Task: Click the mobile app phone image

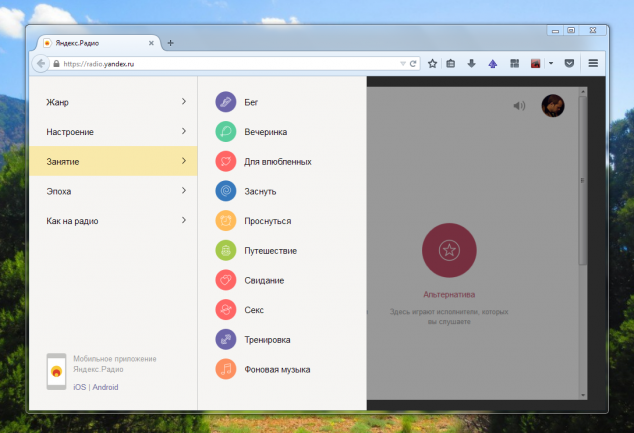Action: (x=56, y=371)
